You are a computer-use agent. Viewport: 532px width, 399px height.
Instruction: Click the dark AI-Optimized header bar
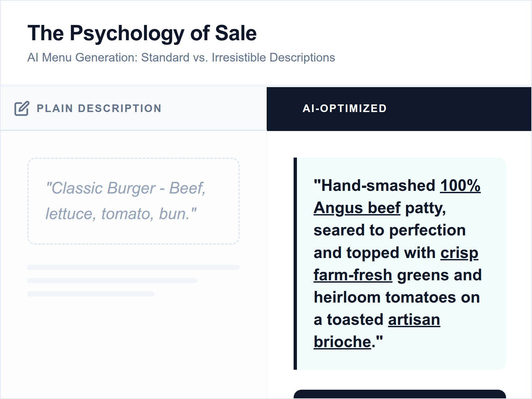tap(399, 108)
